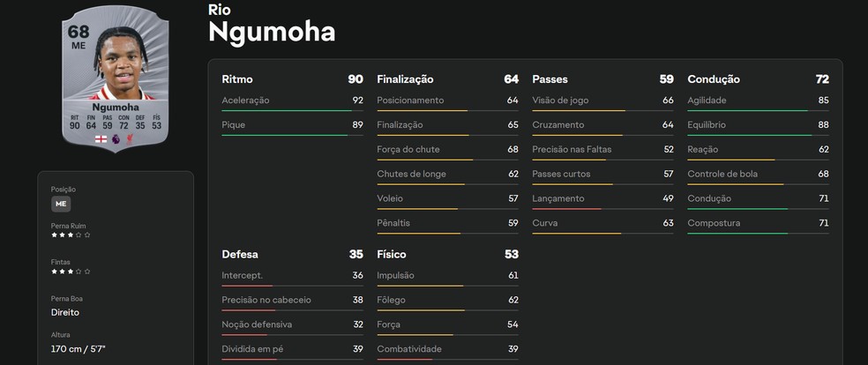Image resolution: width=868 pixels, height=365 pixels.
Task: Click the Ngumoha player name heading
Action: 272,32
